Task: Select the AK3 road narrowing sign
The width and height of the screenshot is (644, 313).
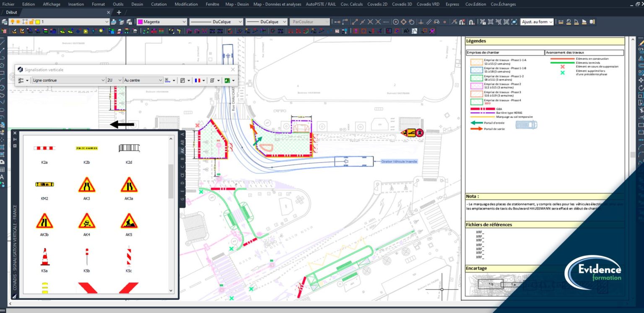Action: (87, 185)
